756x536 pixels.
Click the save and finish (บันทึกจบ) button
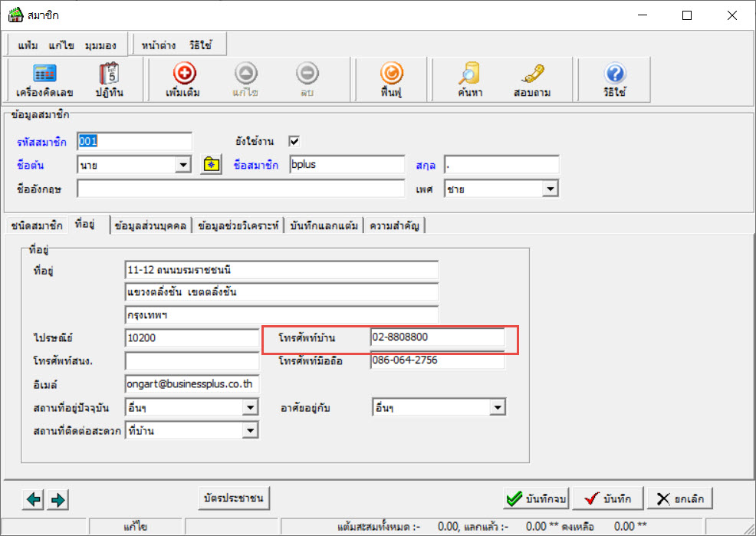[536, 499]
